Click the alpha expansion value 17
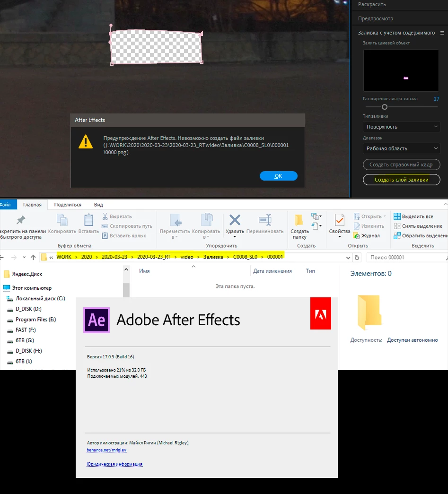This screenshot has height=494, width=448. point(436,99)
